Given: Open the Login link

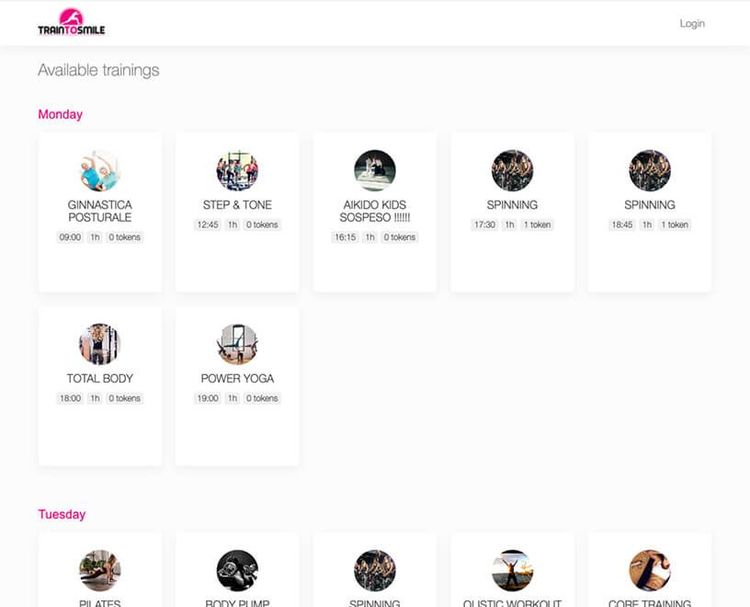Looking at the screenshot, I should point(692,23).
